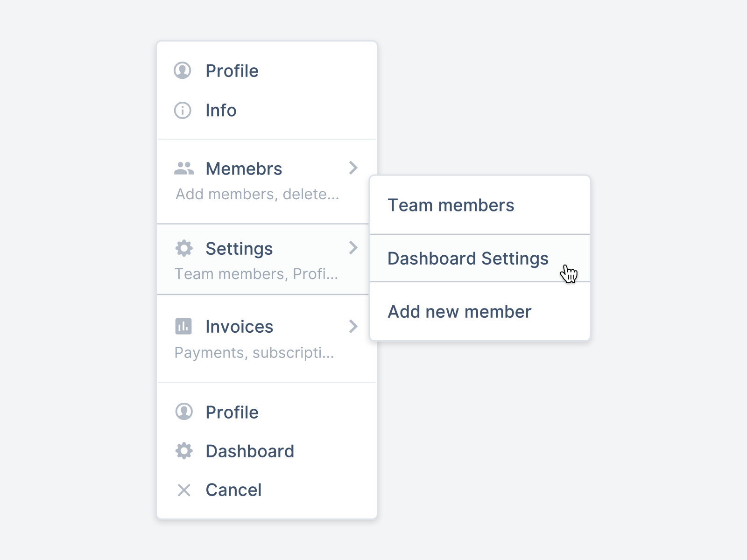The height and width of the screenshot is (560, 747).
Task: Open the Invoices menu entry
Action: (239, 326)
